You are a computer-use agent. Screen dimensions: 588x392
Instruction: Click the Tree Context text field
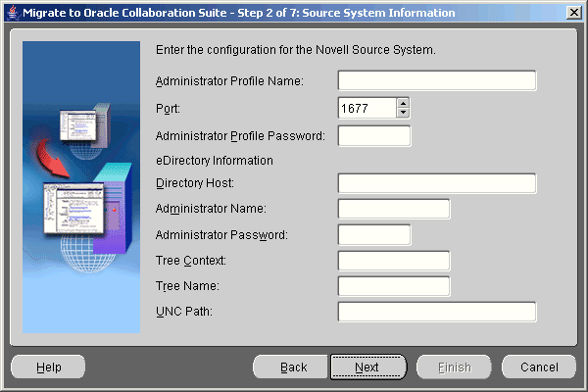[394, 261]
